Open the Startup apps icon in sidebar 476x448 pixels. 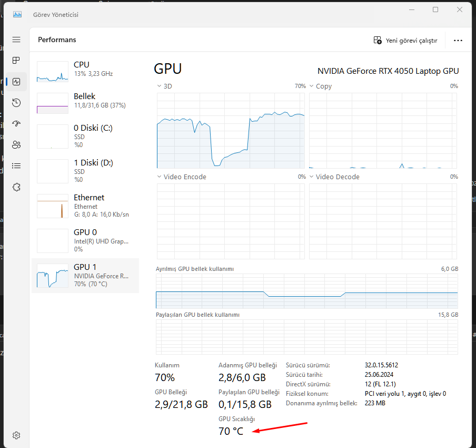pos(16,124)
